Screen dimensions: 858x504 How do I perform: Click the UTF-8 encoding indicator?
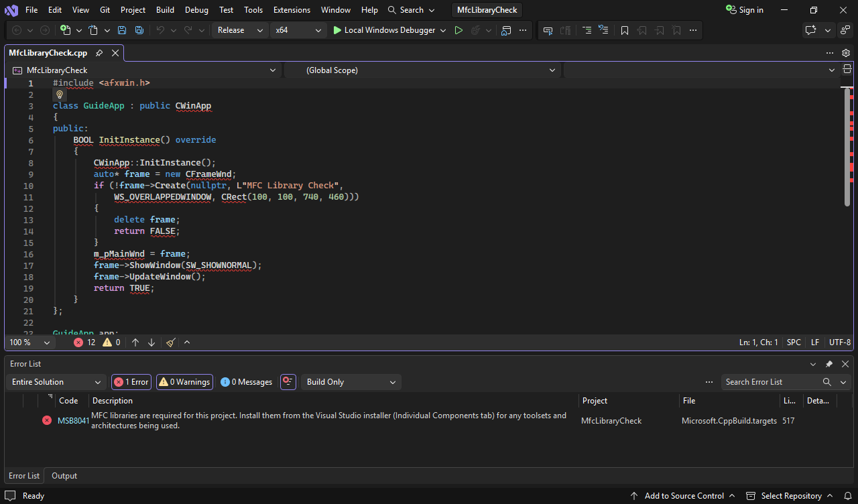click(840, 342)
